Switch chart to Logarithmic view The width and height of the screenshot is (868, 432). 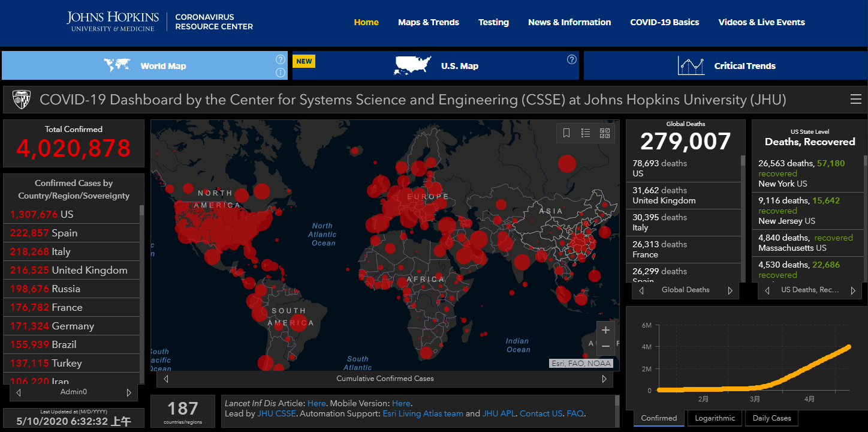tap(714, 418)
